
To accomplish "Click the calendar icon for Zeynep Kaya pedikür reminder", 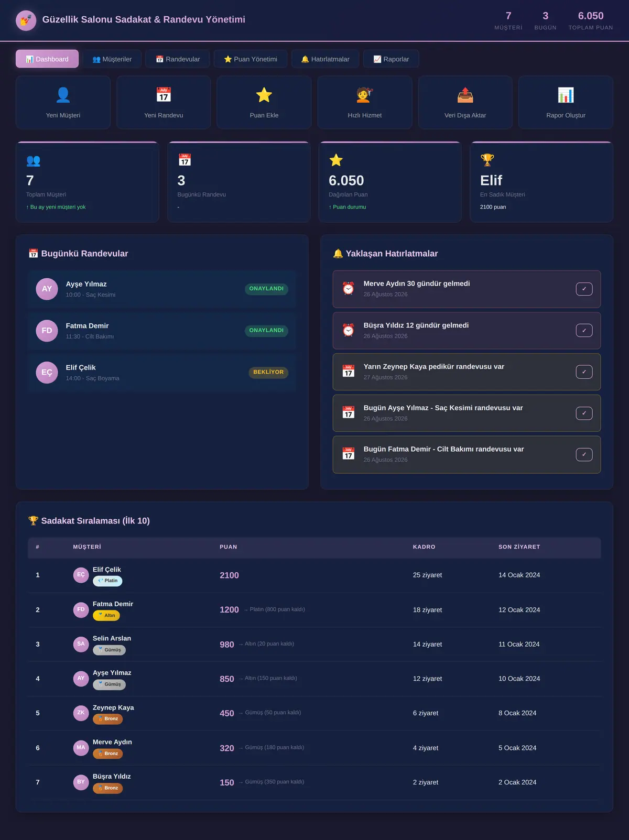I will click(349, 371).
